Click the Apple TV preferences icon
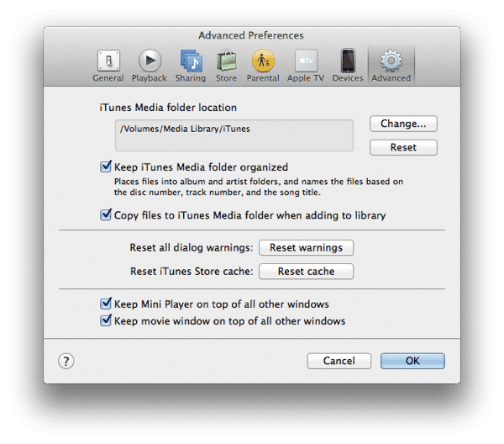 pyautogui.click(x=306, y=65)
